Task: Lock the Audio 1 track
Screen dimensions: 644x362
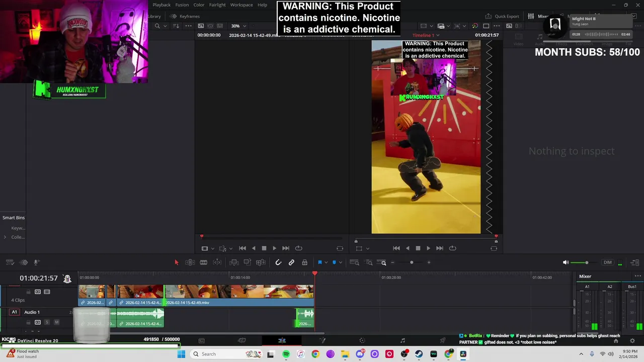Action: point(28,322)
